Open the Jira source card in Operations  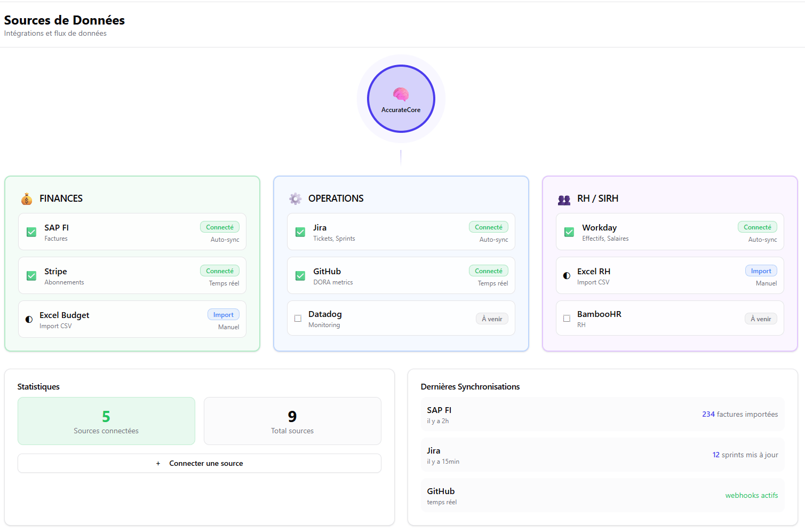[x=401, y=232]
